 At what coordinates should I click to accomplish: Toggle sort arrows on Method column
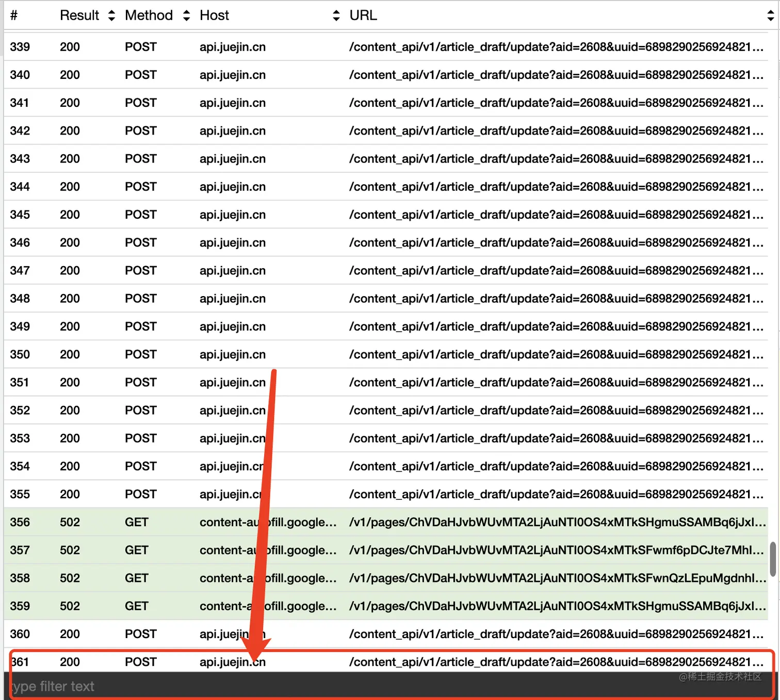coord(187,15)
